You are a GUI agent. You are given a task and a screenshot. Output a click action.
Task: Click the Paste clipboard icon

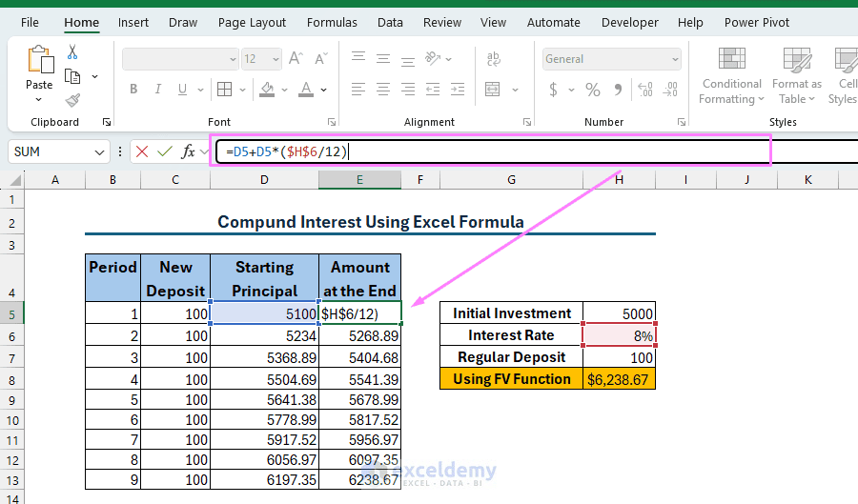point(40,59)
